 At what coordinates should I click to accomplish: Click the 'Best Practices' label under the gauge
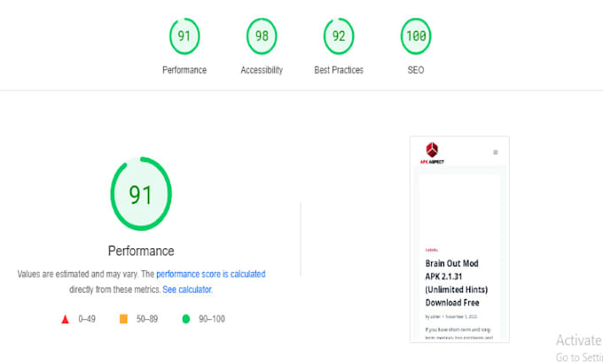point(339,70)
